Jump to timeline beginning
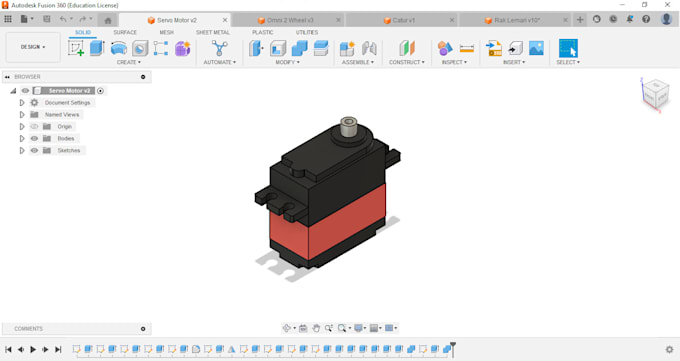 (x=8, y=349)
